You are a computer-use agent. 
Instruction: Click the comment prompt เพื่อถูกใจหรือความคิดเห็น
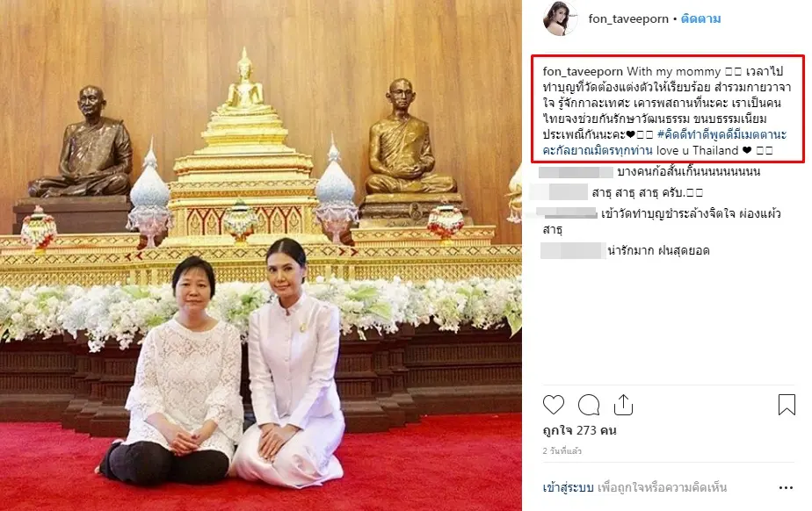coord(662,487)
